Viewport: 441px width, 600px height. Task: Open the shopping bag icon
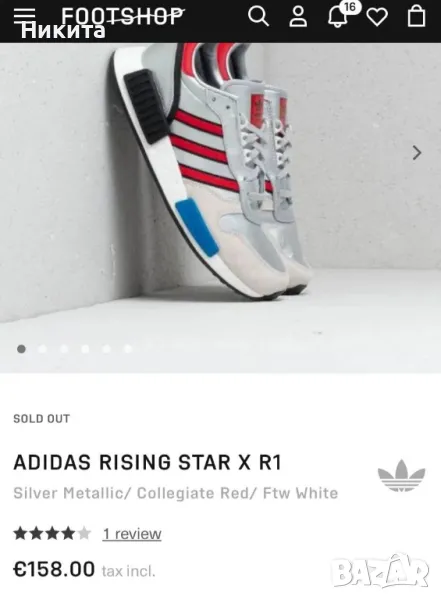pos(416,16)
